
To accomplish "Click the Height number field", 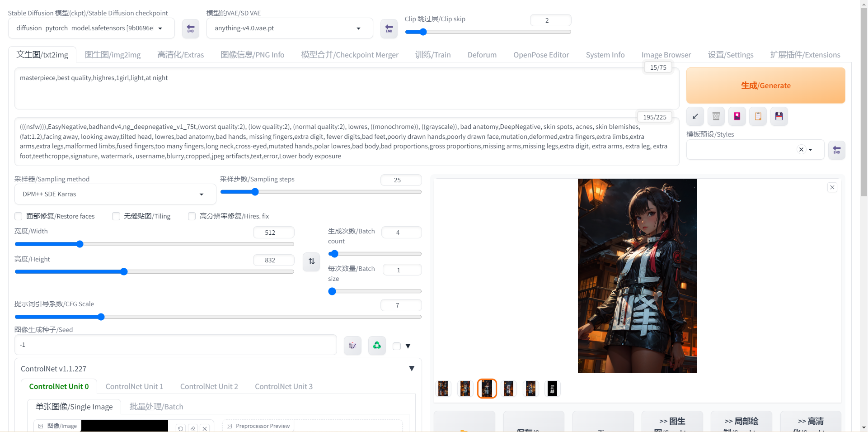I will pyautogui.click(x=274, y=260).
